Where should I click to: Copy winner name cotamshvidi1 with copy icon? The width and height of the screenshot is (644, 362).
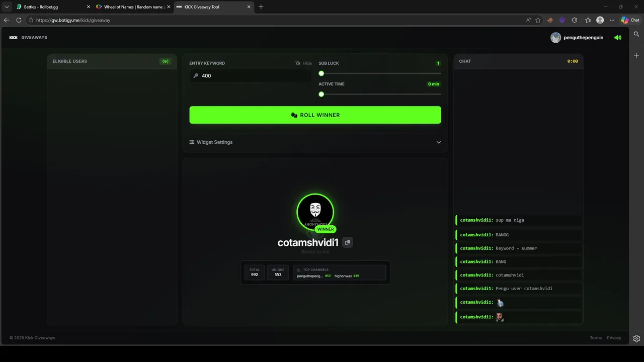coord(347,242)
